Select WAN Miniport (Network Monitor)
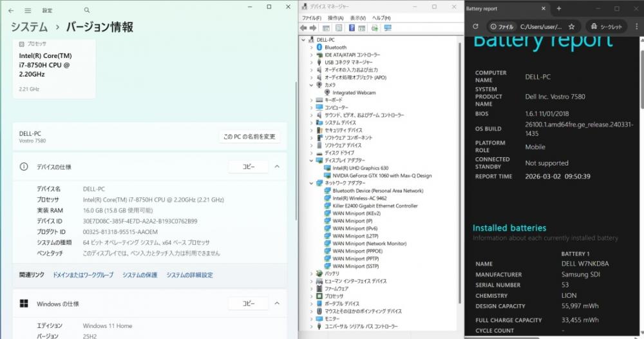644x339 pixels. coord(369,244)
